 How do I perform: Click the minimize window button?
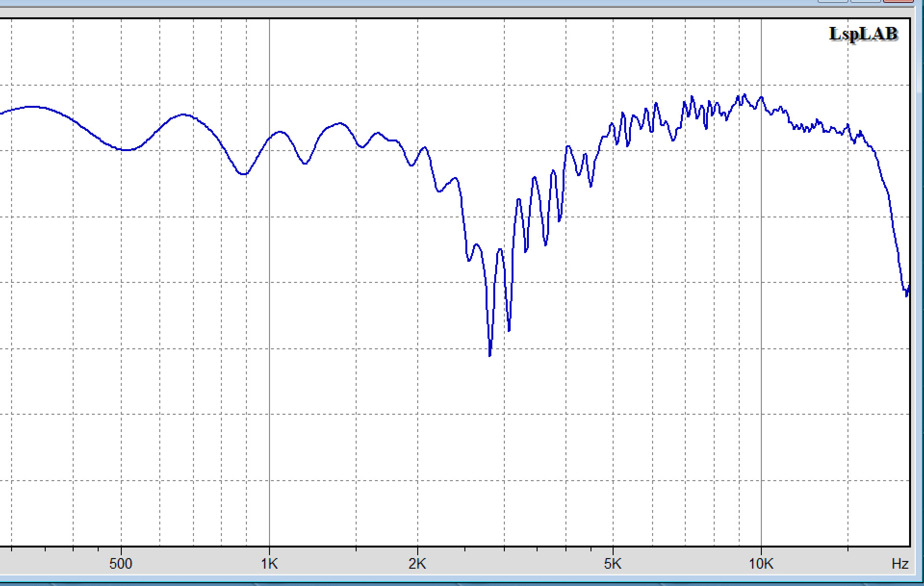(x=833, y=1)
